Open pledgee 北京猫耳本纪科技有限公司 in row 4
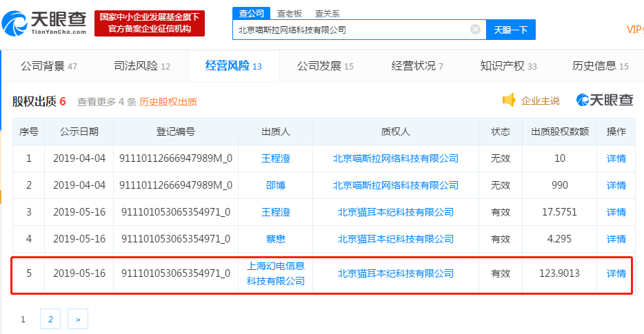The height and width of the screenshot is (334, 644). pyautogui.click(x=396, y=239)
